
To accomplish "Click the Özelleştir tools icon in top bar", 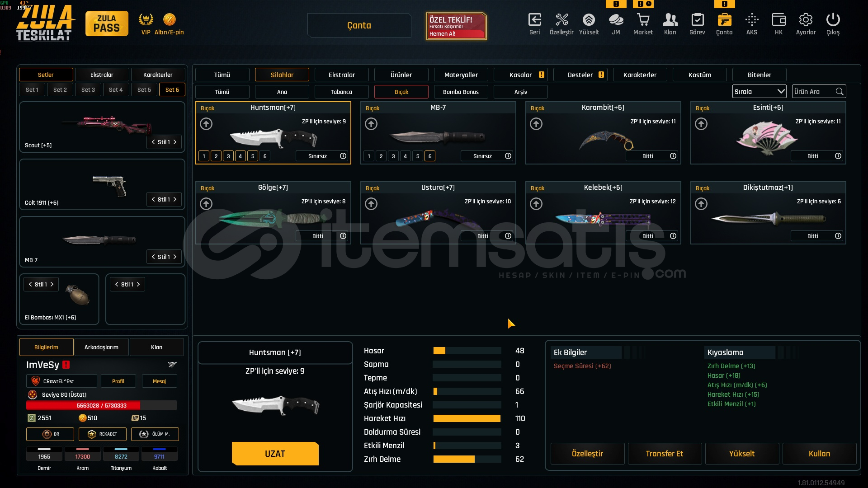I will (561, 20).
